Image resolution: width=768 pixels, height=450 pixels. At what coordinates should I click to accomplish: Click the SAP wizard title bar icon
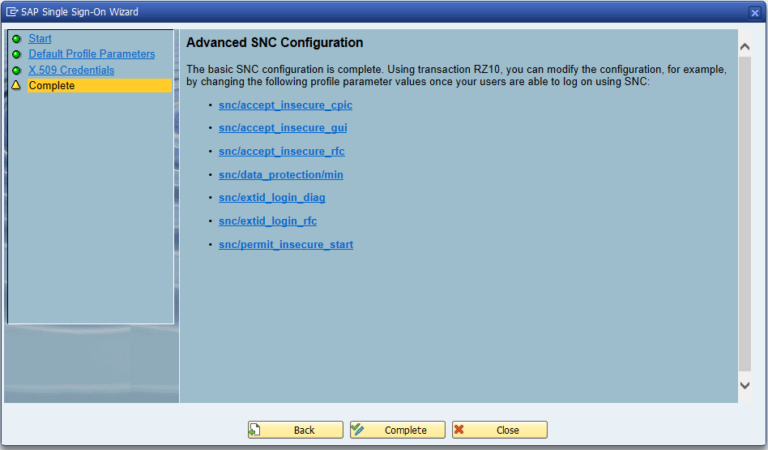pos(12,12)
